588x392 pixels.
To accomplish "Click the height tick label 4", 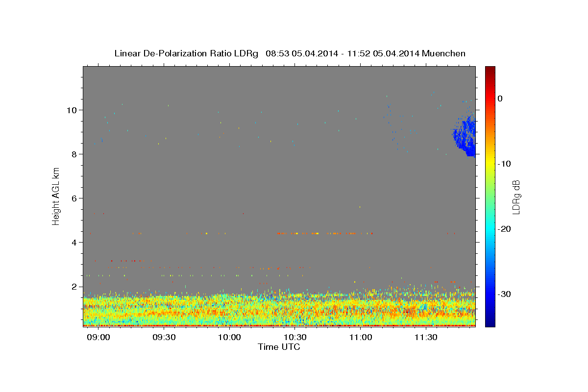I will point(75,243).
